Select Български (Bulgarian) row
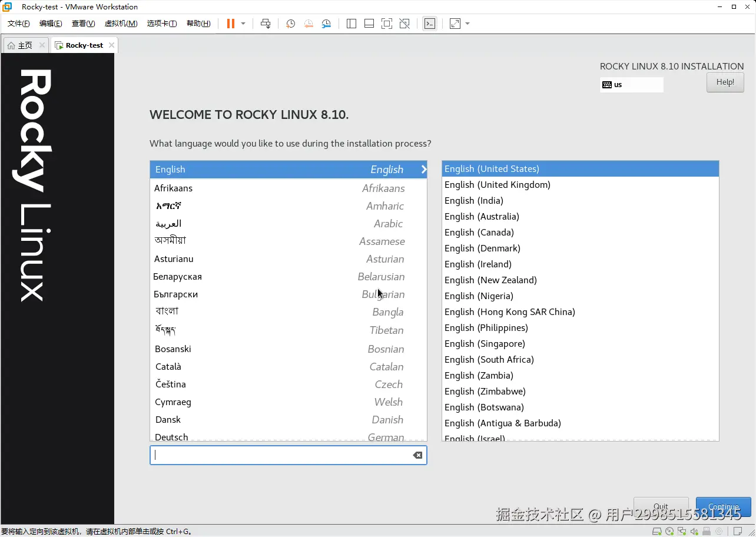Viewport: 756px width, 537px height. pos(289,294)
